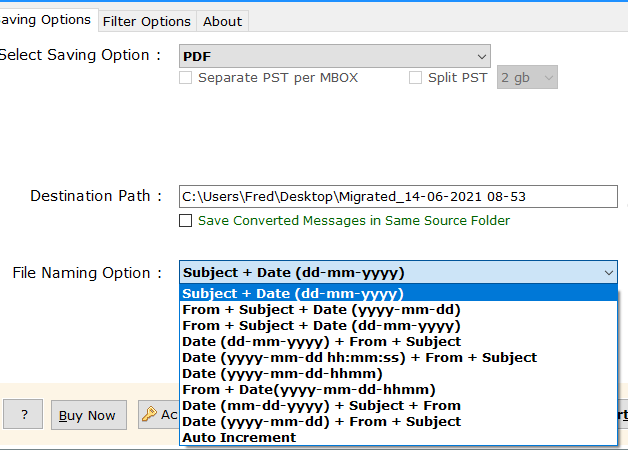Enable the Split PST checkbox
Screen dimensions: 628x450
coord(415,77)
